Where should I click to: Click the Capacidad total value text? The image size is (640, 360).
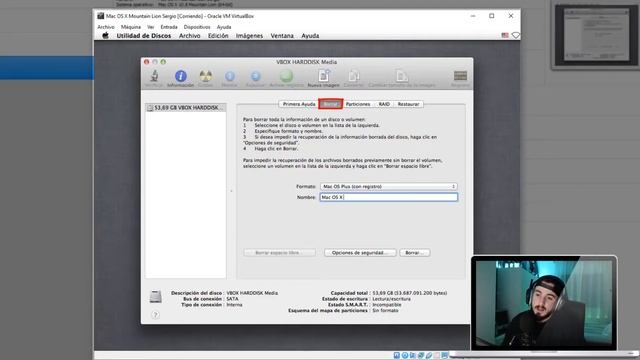pyautogui.click(x=410, y=293)
